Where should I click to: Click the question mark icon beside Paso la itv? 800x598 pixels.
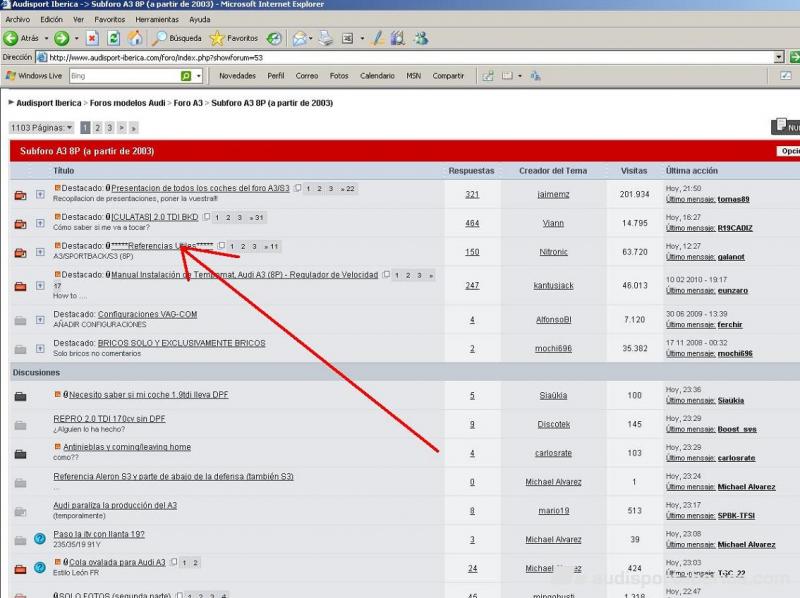(x=40, y=539)
